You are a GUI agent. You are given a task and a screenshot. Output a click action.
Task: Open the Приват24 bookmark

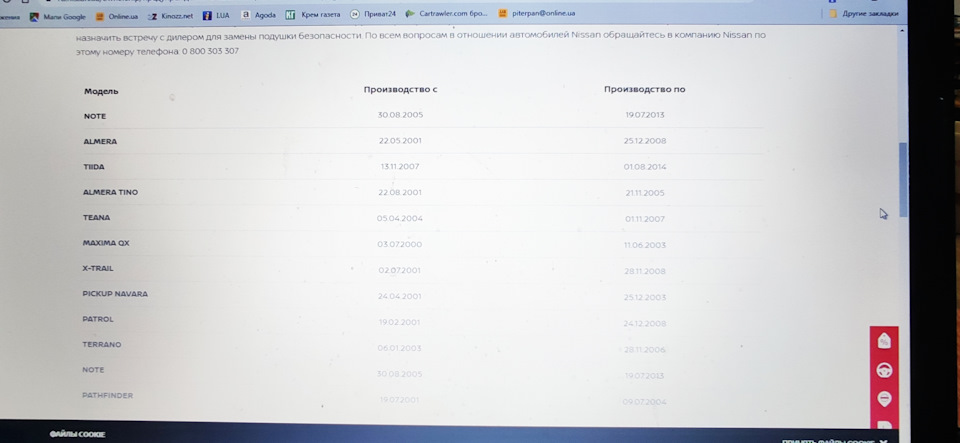(373, 14)
